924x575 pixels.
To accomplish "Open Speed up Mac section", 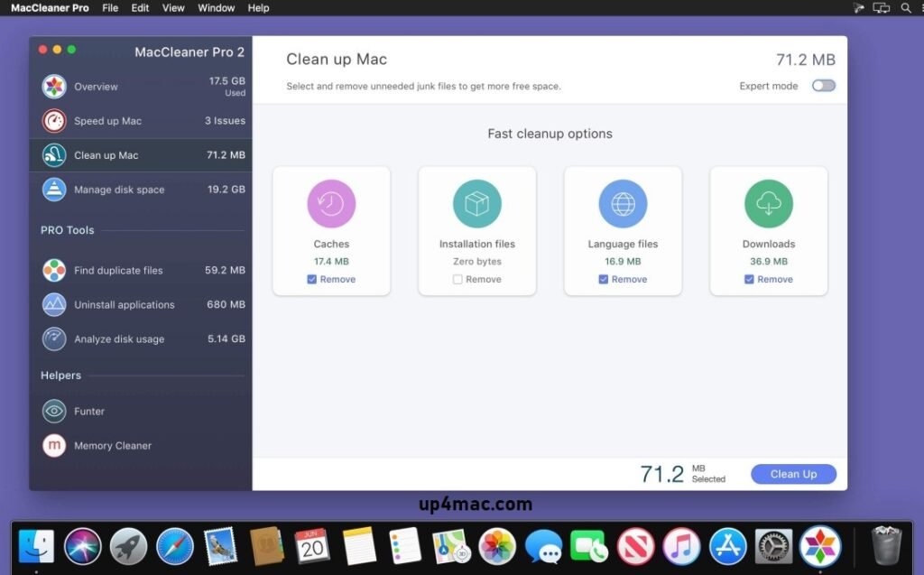I will coord(54,120).
